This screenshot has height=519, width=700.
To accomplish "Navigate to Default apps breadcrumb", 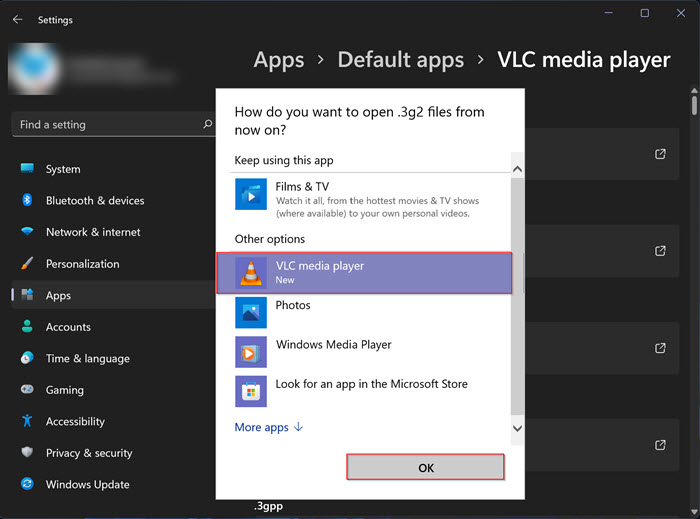I will coord(400,60).
